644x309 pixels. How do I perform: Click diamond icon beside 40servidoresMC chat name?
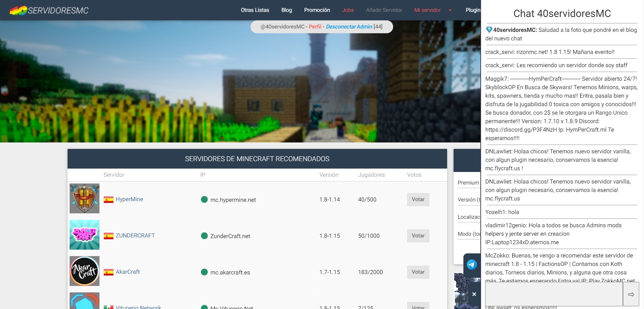tap(489, 30)
